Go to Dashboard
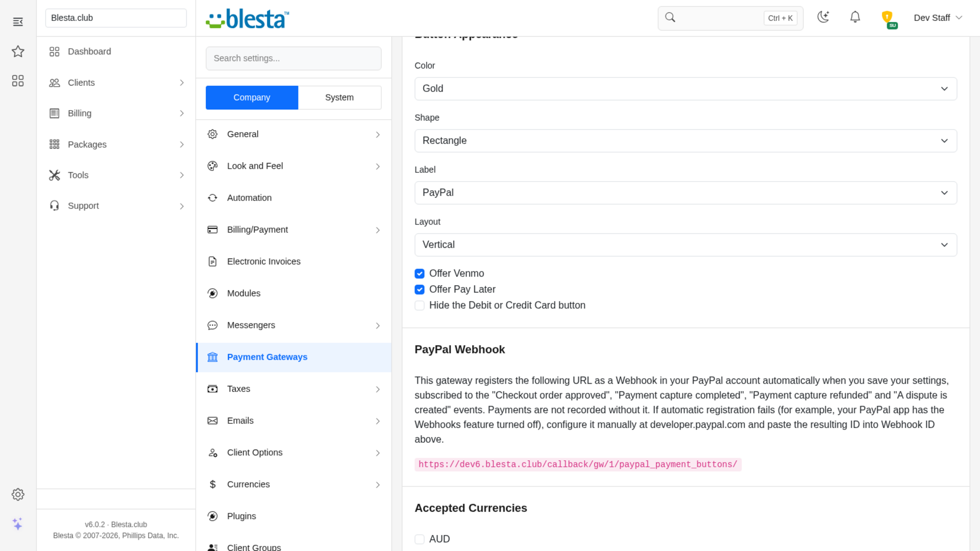This screenshot has height=551, width=980. 116,52
